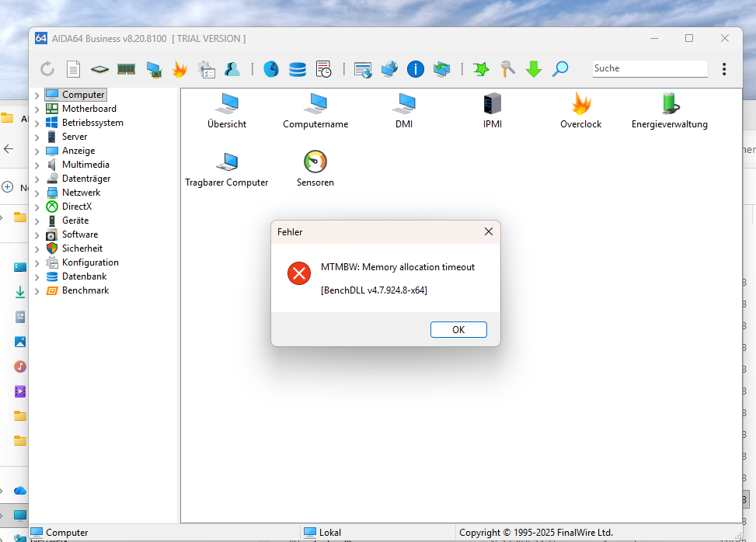Click Lokal in the status bar
The width and height of the screenshot is (756, 542).
(x=329, y=533)
